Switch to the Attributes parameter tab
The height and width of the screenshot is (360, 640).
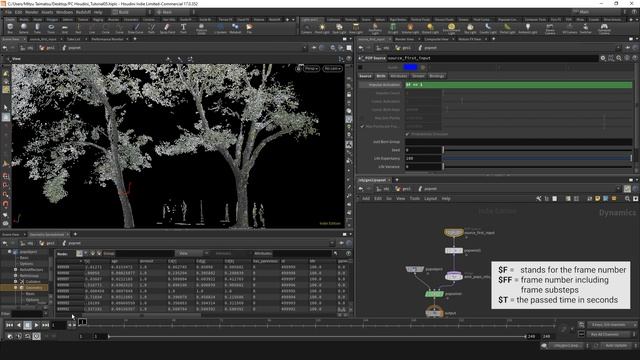point(398,76)
